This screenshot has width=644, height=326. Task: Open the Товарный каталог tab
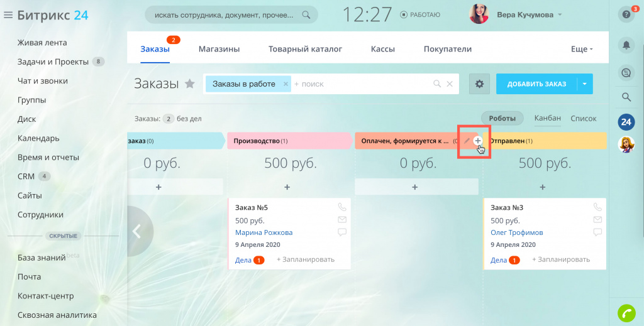pos(305,49)
